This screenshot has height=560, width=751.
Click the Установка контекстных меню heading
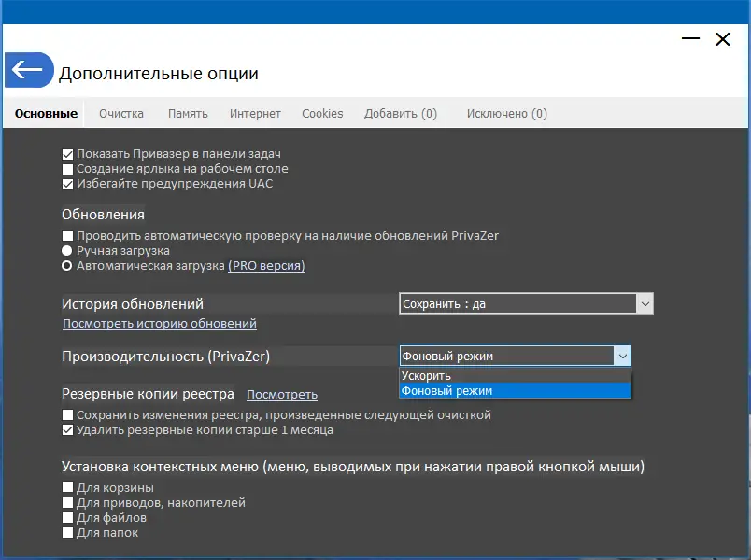(x=353, y=467)
